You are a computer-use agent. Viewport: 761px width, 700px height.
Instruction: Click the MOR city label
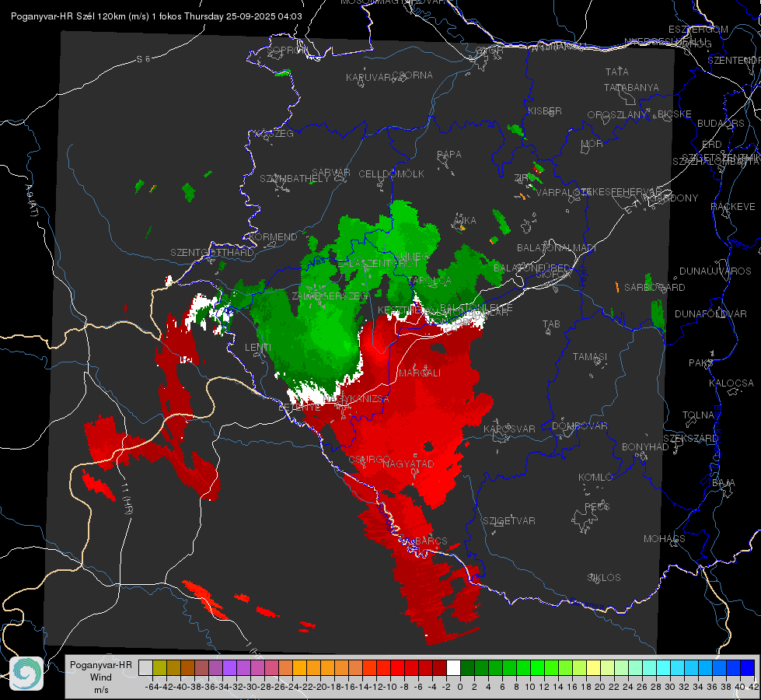[592, 144]
